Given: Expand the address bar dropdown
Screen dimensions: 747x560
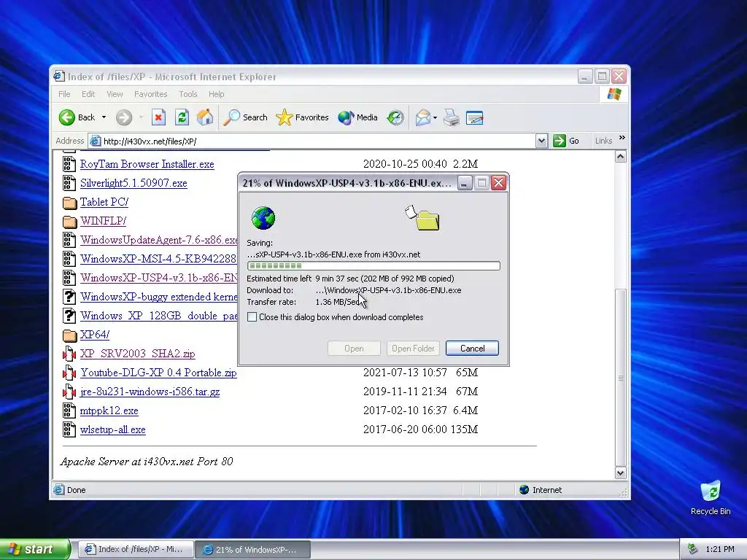Looking at the screenshot, I should (x=541, y=141).
